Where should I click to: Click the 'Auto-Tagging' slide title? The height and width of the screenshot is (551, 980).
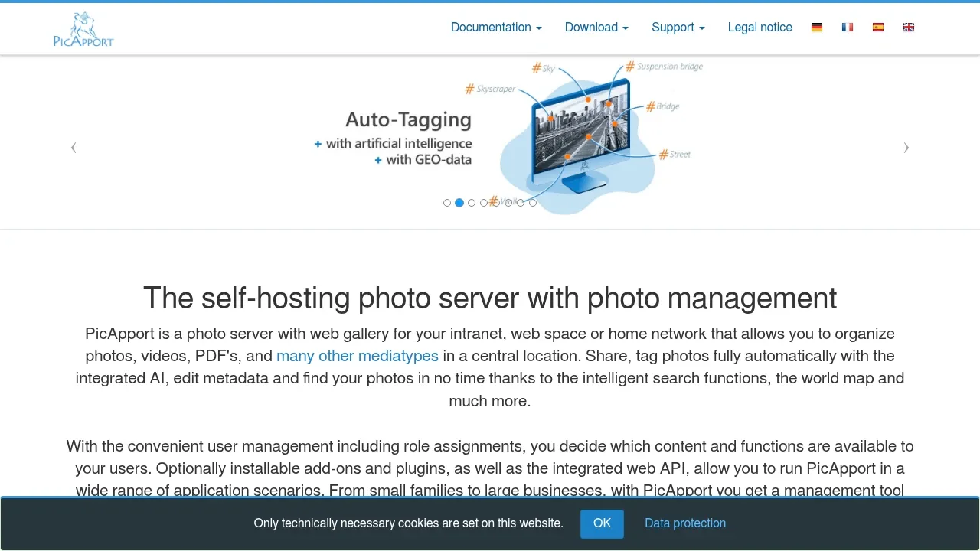tap(408, 119)
